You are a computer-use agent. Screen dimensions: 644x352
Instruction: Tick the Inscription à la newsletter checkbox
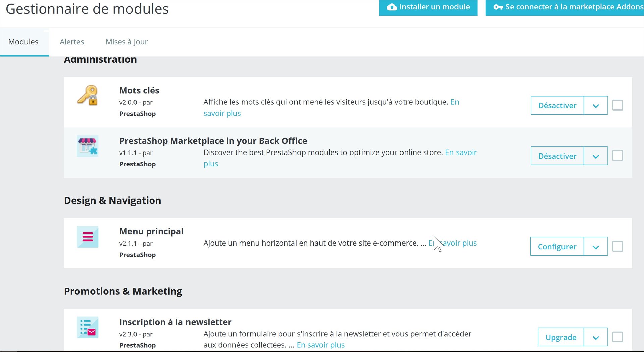click(618, 337)
